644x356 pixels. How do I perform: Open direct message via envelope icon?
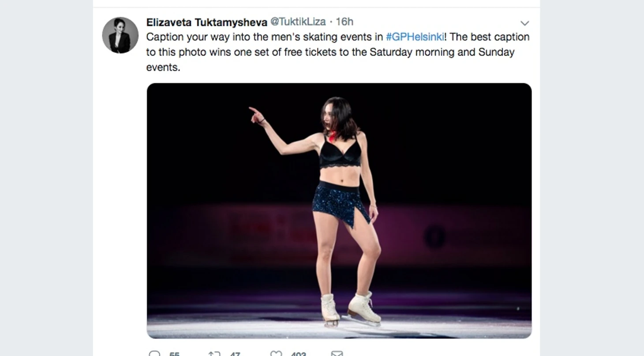pos(337,354)
